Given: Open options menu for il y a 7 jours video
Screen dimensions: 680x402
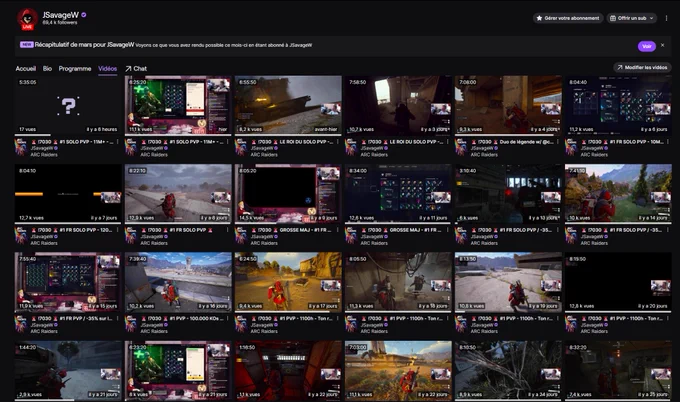Looking at the screenshot, I should (x=118, y=230).
